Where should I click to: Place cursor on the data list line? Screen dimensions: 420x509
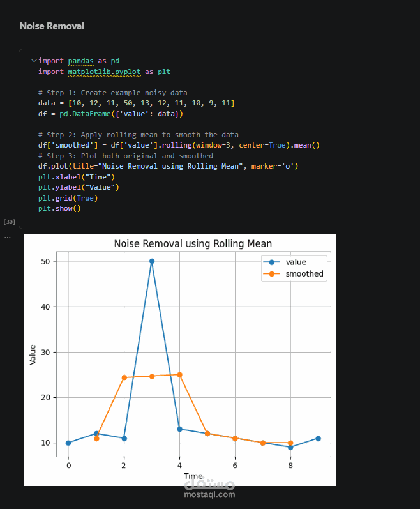coord(136,103)
